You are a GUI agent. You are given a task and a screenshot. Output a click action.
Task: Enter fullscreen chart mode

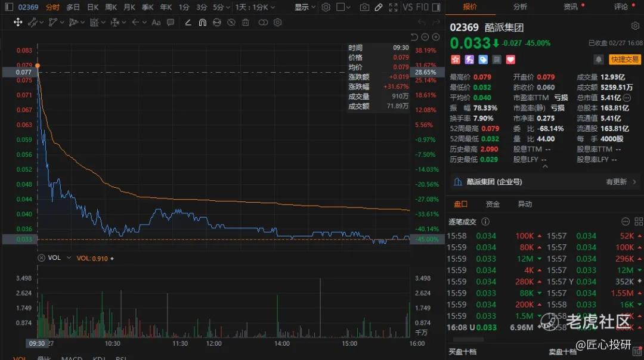click(393, 7)
